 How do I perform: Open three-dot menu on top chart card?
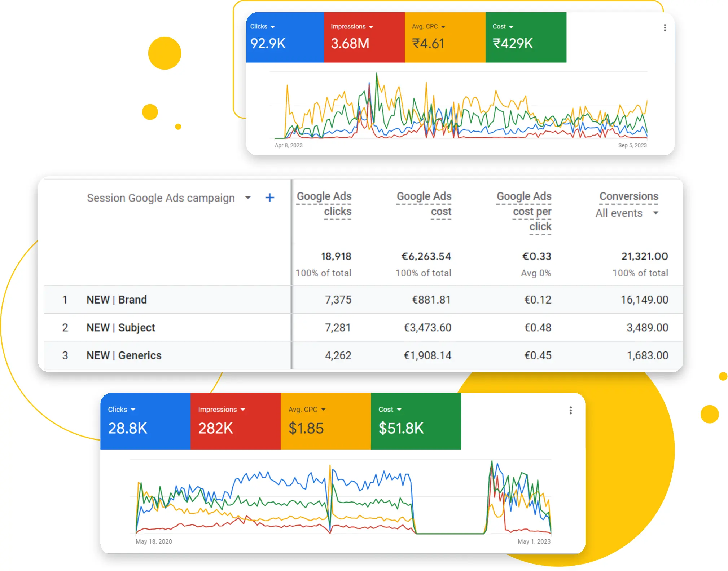[665, 28]
